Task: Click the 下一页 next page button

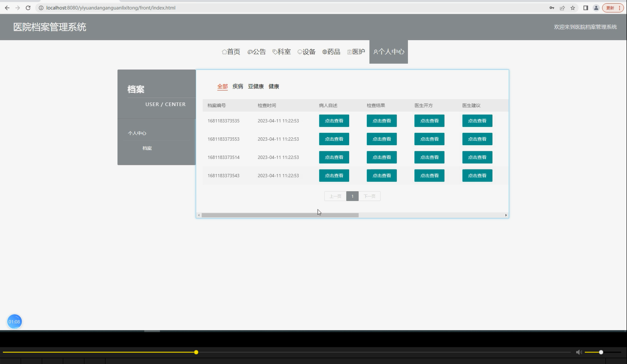Action: 369,196
